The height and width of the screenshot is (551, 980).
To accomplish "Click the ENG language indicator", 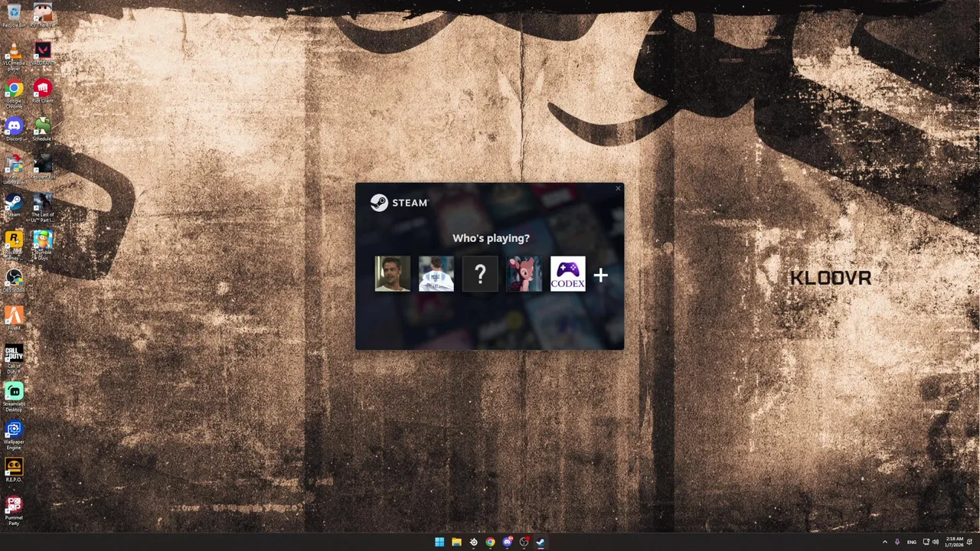I will coord(911,542).
